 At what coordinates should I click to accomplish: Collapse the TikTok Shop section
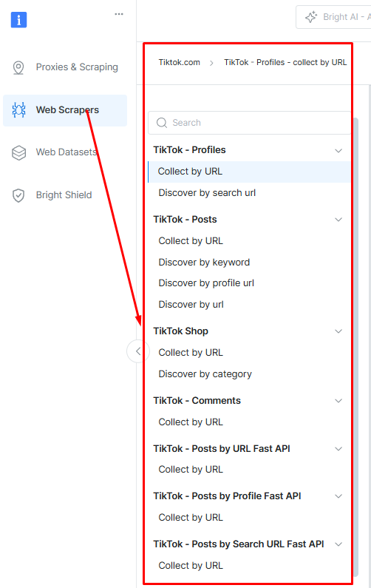[x=338, y=331]
